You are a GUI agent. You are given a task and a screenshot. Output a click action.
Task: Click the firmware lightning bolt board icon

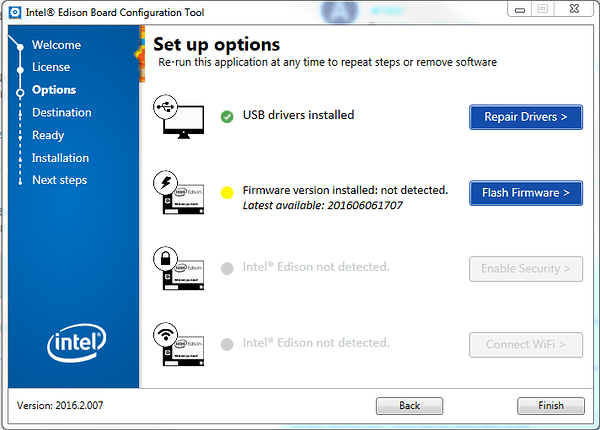(x=178, y=192)
